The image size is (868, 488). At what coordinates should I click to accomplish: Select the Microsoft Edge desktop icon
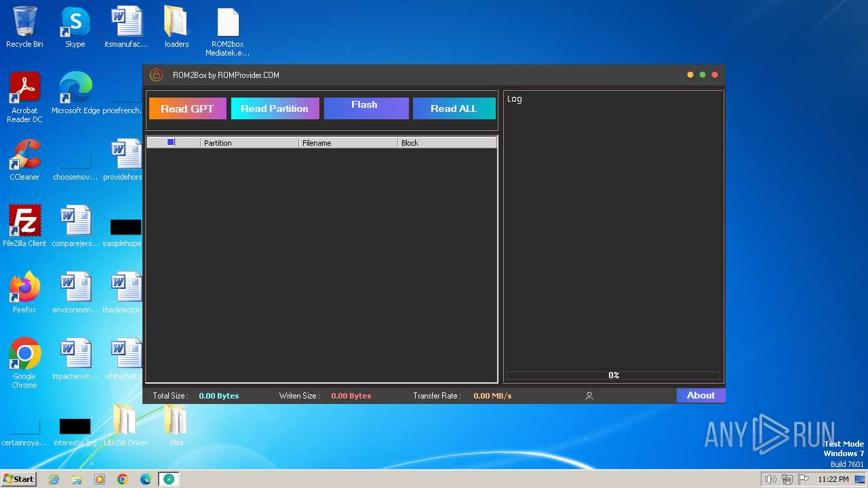tap(76, 93)
